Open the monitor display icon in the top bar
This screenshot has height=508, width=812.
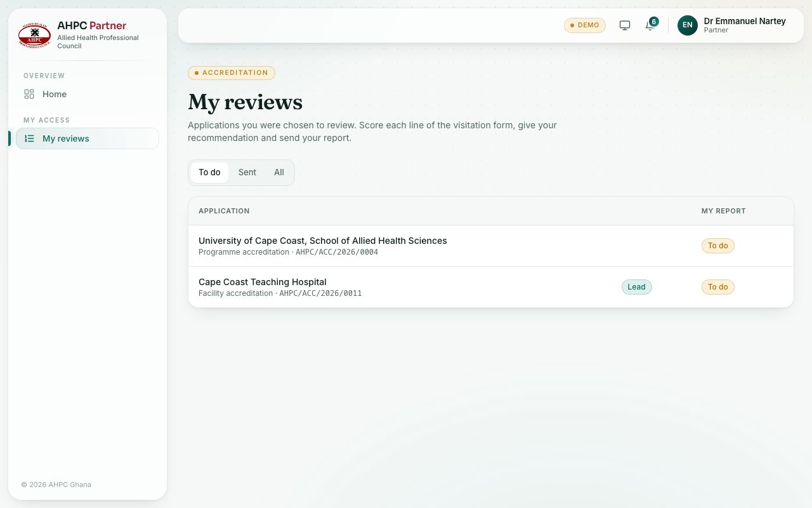pos(625,25)
